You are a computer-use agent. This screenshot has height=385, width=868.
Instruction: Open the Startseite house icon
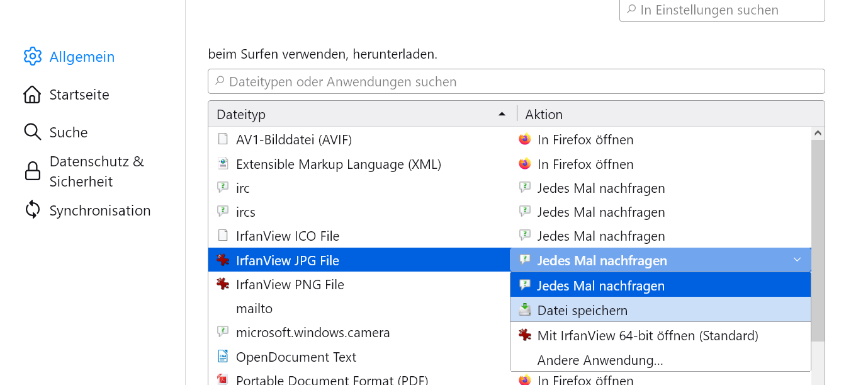click(32, 95)
